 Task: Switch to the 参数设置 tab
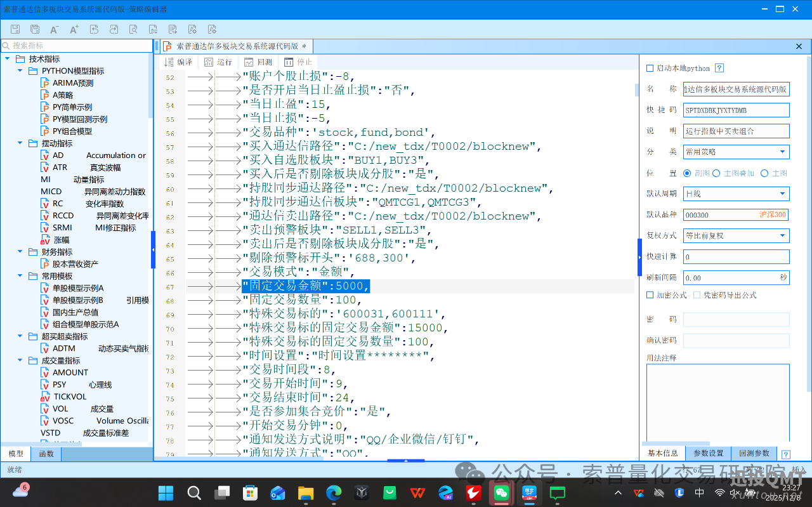(707, 454)
